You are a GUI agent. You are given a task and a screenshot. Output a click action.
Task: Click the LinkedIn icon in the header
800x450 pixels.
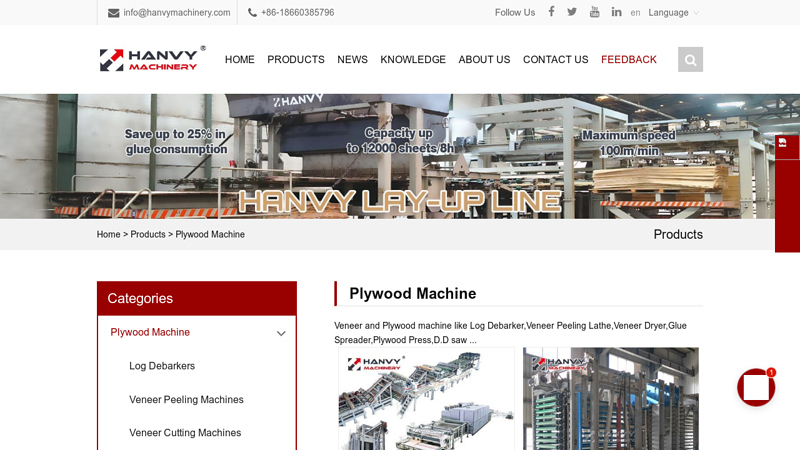tap(616, 12)
